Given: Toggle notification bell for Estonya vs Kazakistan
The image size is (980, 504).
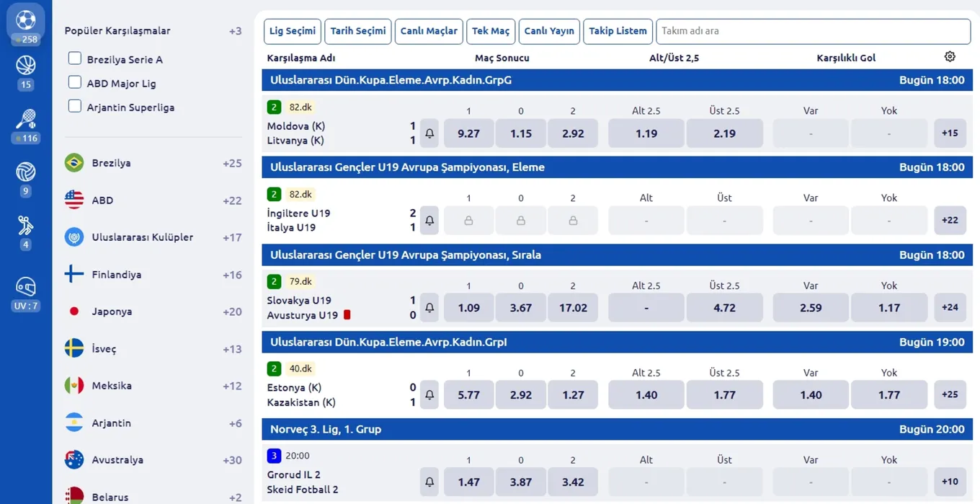Looking at the screenshot, I should (x=429, y=395).
